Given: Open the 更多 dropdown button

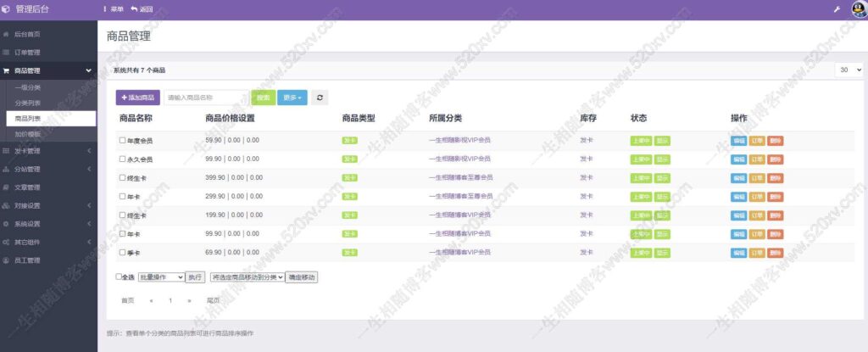Looking at the screenshot, I should point(292,98).
